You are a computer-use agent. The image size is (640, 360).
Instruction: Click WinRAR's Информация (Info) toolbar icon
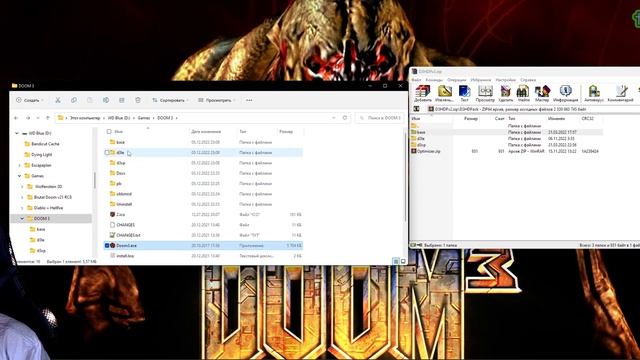tap(565, 93)
